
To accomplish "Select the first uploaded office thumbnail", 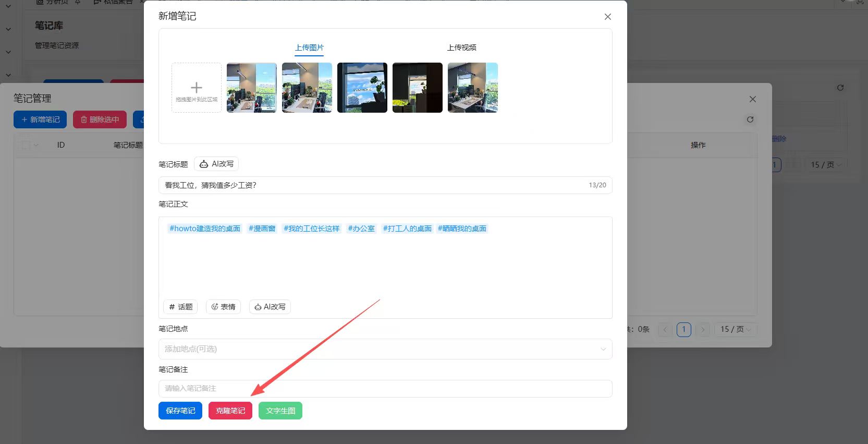I will (x=252, y=88).
